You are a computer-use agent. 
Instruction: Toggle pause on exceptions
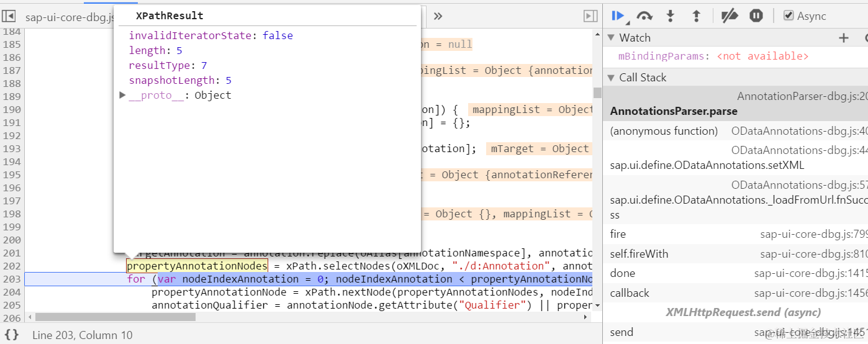tap(756, 16)
